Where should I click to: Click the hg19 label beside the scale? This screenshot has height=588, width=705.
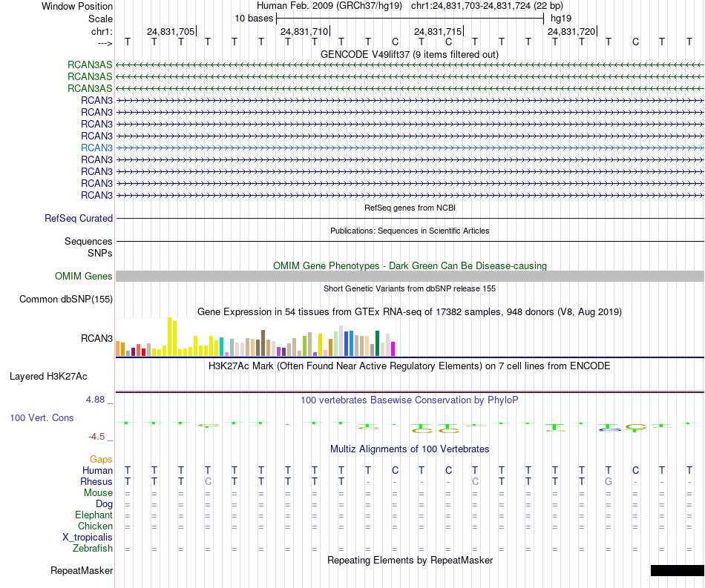[x=561, y=19]
